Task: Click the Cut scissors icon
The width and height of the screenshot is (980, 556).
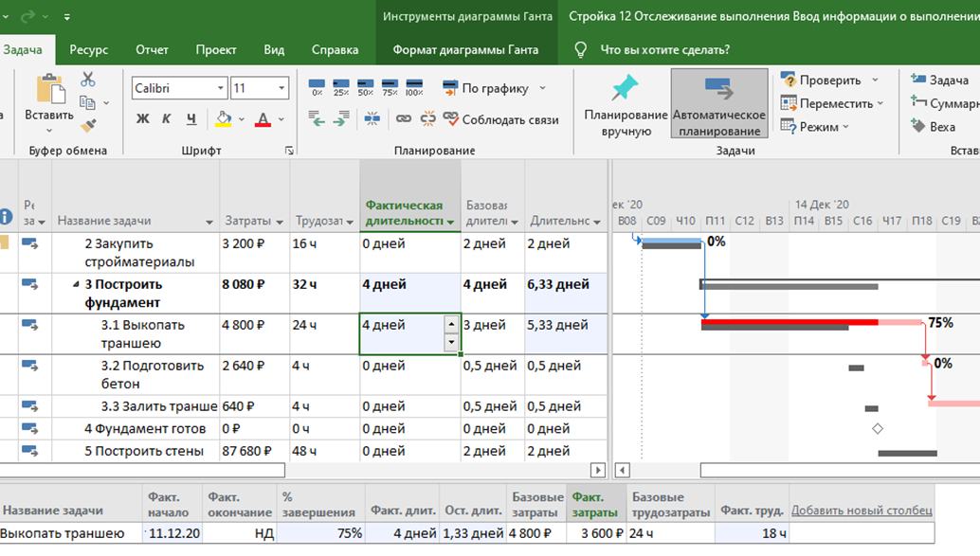Action: 88,79
